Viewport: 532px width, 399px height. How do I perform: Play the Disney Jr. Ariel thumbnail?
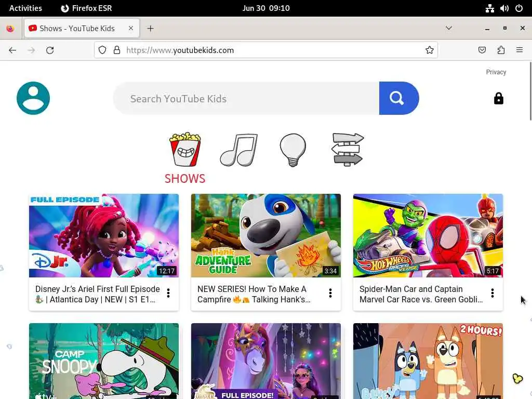tap(104, 235)
